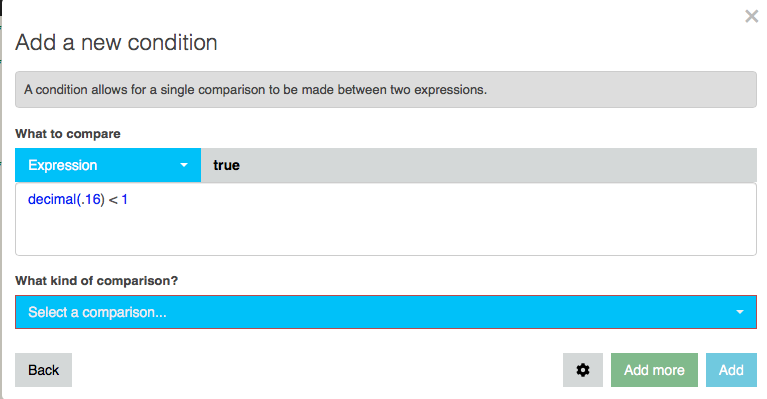Close the Add a new condition dialog
The width and height of the screenshot is (767, 399).
[751, 16]
